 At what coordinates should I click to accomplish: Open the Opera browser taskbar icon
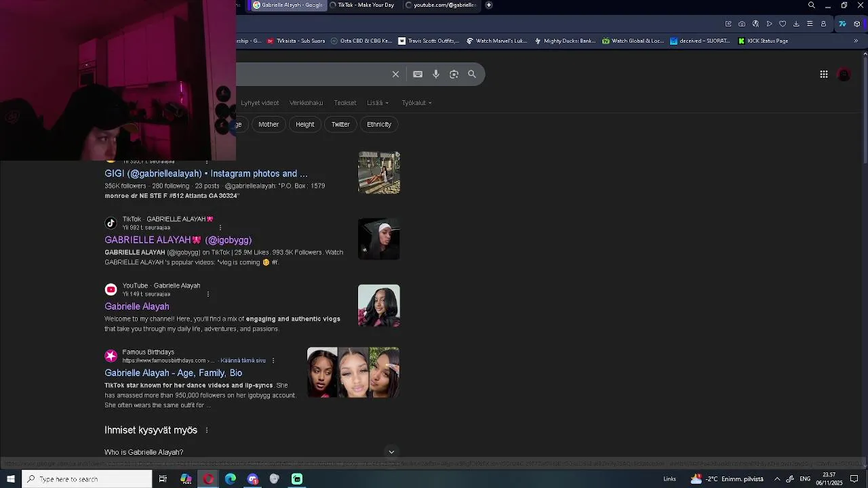point(208,479)
